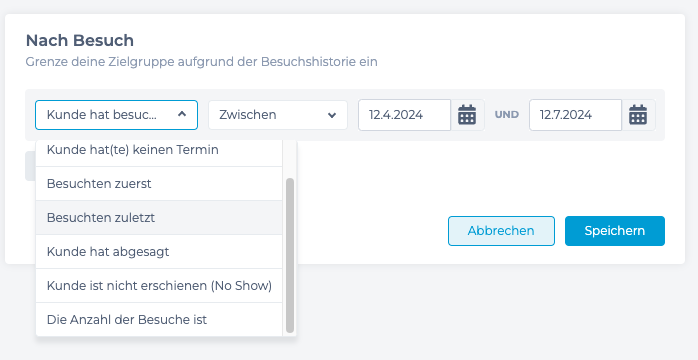This screenshot has height=360, width=698.
Task: Save the filter with Speichern
Action: tap(615, 231)
